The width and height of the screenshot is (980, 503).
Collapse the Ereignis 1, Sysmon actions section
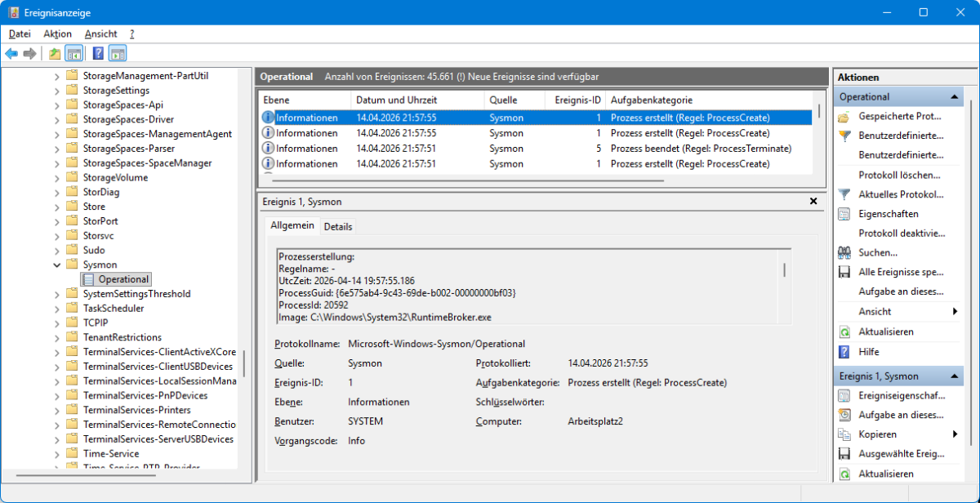pos(955,376)
